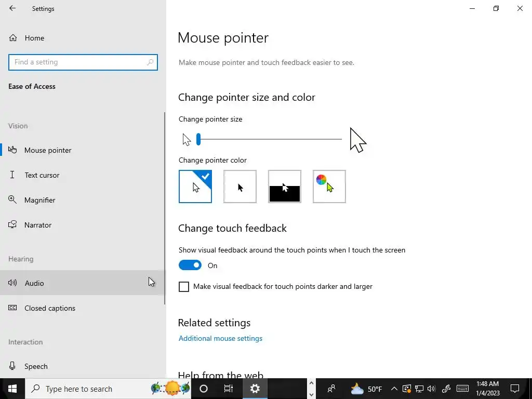
Task: Click the Hearing section label
Action: pos(21,259)
